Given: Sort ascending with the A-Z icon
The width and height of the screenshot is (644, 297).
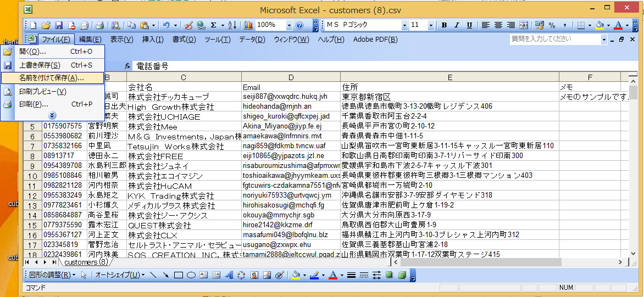Looking at the screenshot, I should 232,25.
